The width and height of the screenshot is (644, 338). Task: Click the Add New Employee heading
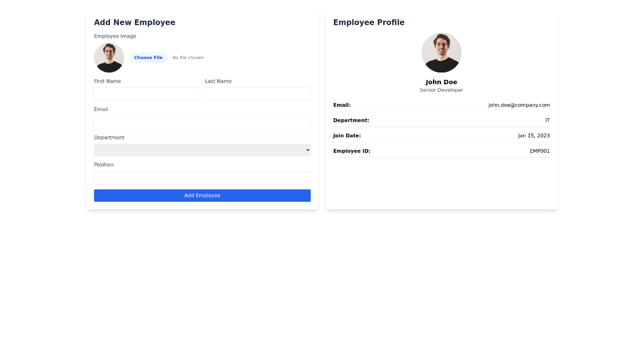click(135, 23)
